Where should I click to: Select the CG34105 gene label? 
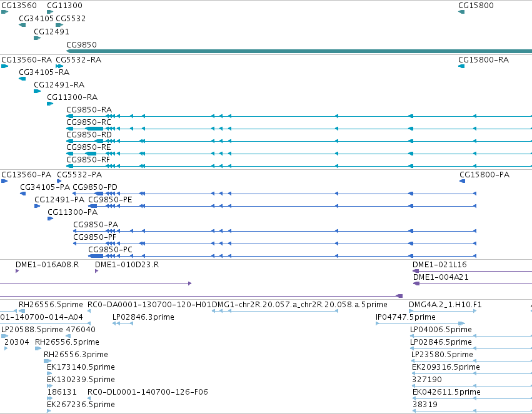pyautogui.click(x=36, y=19)
